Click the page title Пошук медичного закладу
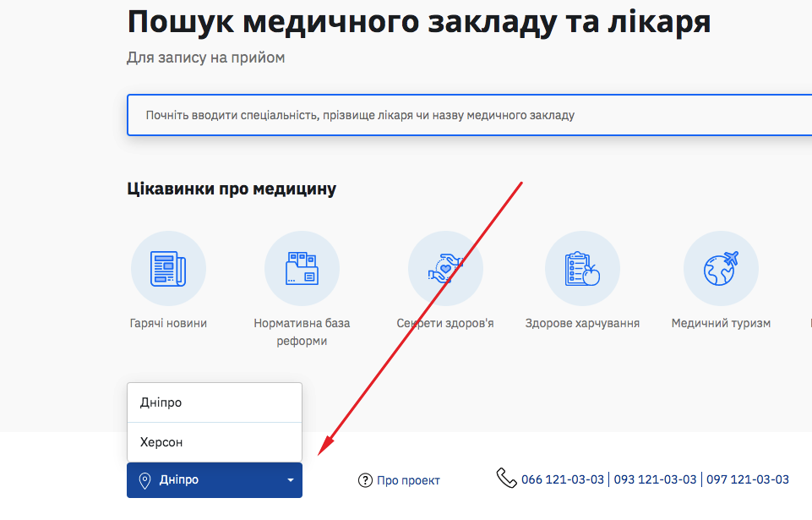The image size is (812, 520). click(x=417, y=21)
